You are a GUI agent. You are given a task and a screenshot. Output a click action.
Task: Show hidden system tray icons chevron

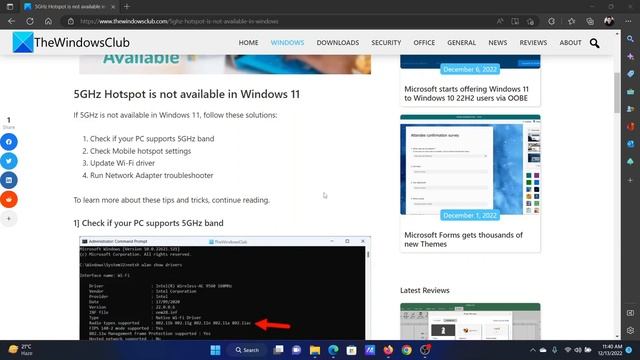pos(533,350)
